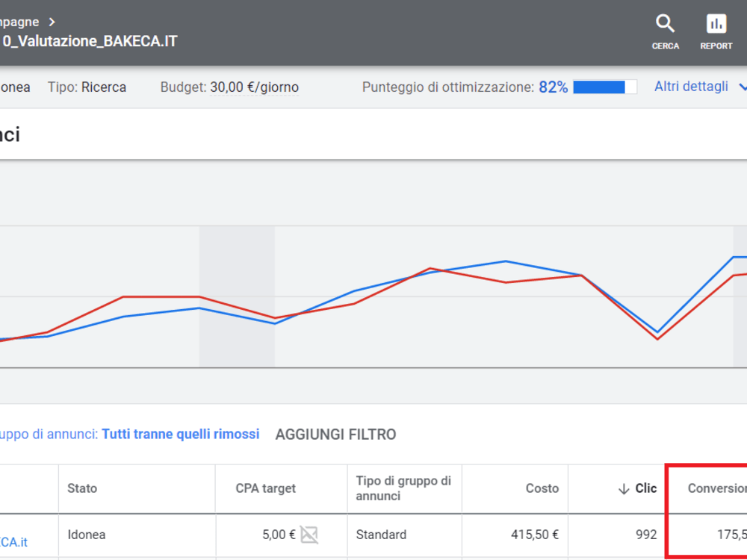This screenshot has height=560, width=747.
Task: Select the Conversioni column header
Action: coord(717,488)
